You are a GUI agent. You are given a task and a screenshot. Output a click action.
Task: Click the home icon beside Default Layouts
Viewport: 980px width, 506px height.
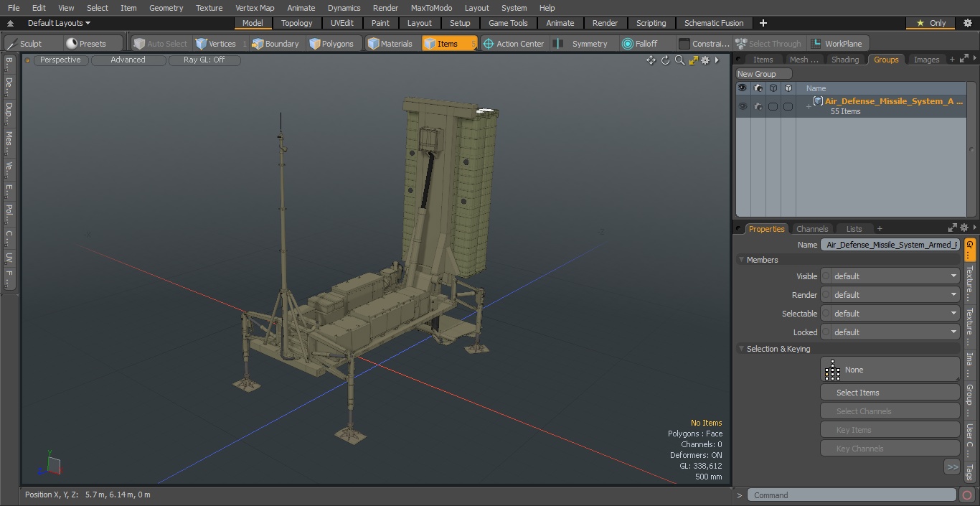tap(10, 23)
